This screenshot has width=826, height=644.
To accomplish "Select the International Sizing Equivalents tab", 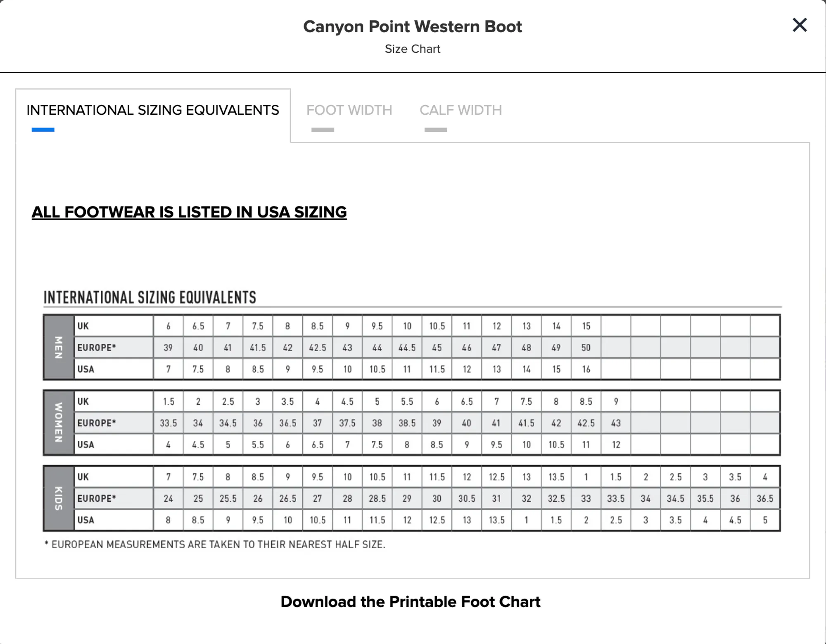I will pyautogui.click(x=153, y=110).
